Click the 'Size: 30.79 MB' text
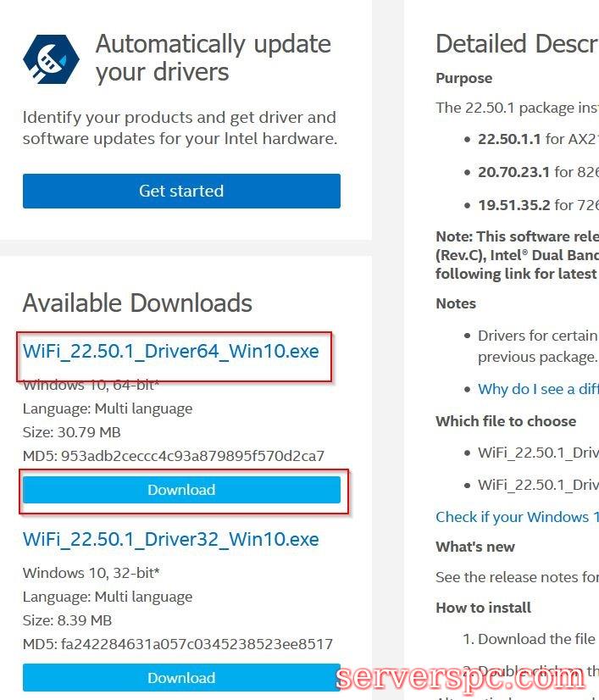This screenshot has height=700, width=599. click(x=72, y=432)
